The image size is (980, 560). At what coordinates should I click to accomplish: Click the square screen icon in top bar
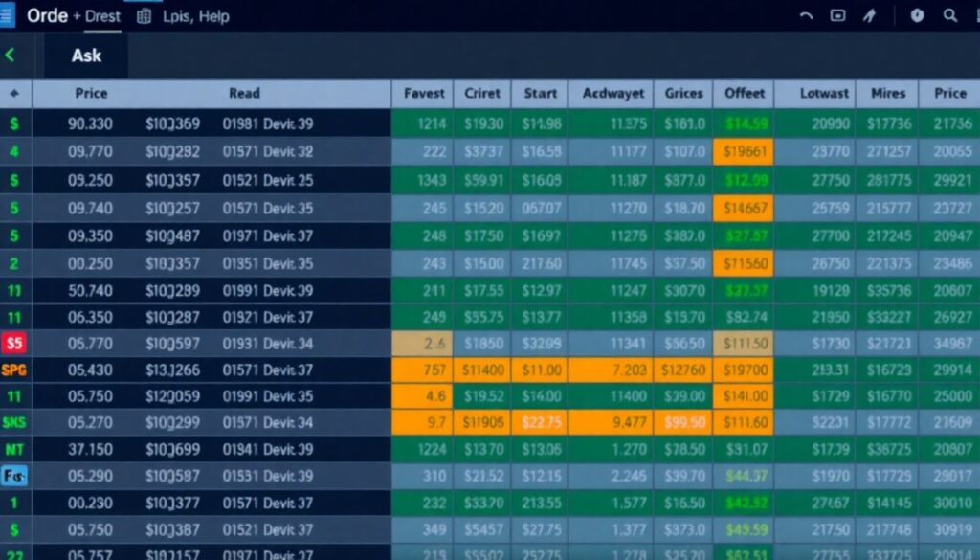838,15
